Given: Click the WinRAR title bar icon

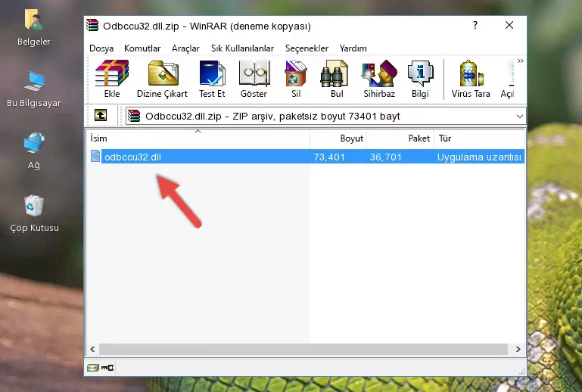Looking at the screenshot, I should coord(92,25).
